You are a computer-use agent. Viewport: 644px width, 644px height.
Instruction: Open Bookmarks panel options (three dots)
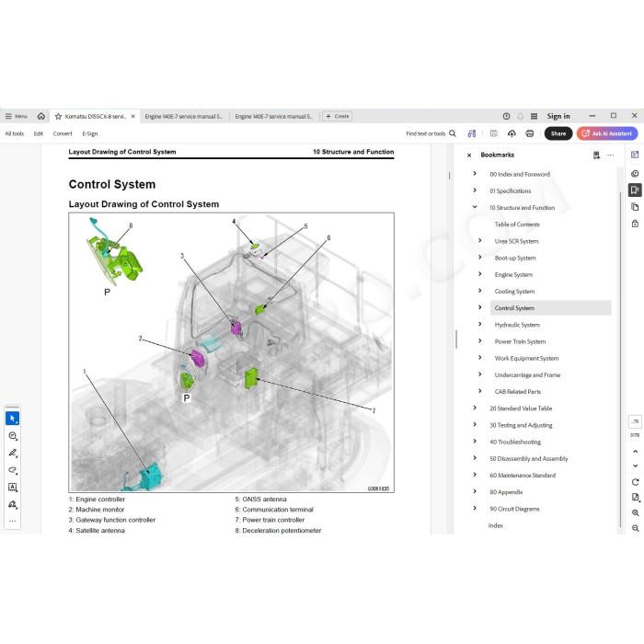click(x=611, y=155)
